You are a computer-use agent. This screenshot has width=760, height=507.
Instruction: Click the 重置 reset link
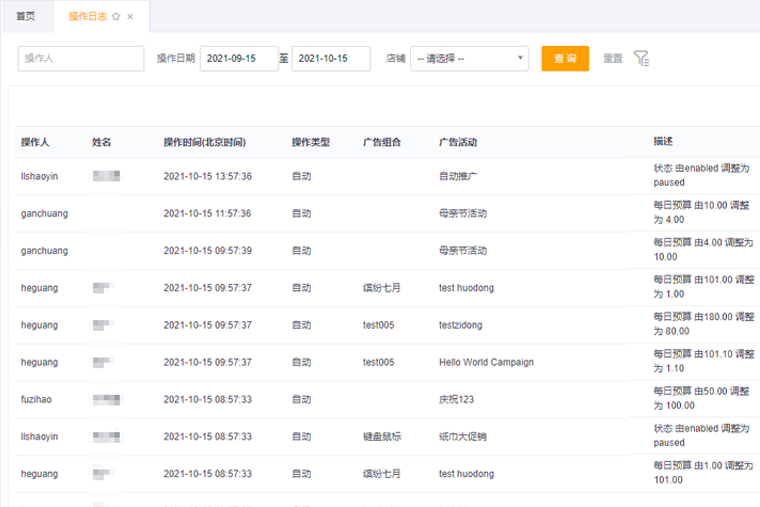612,59
